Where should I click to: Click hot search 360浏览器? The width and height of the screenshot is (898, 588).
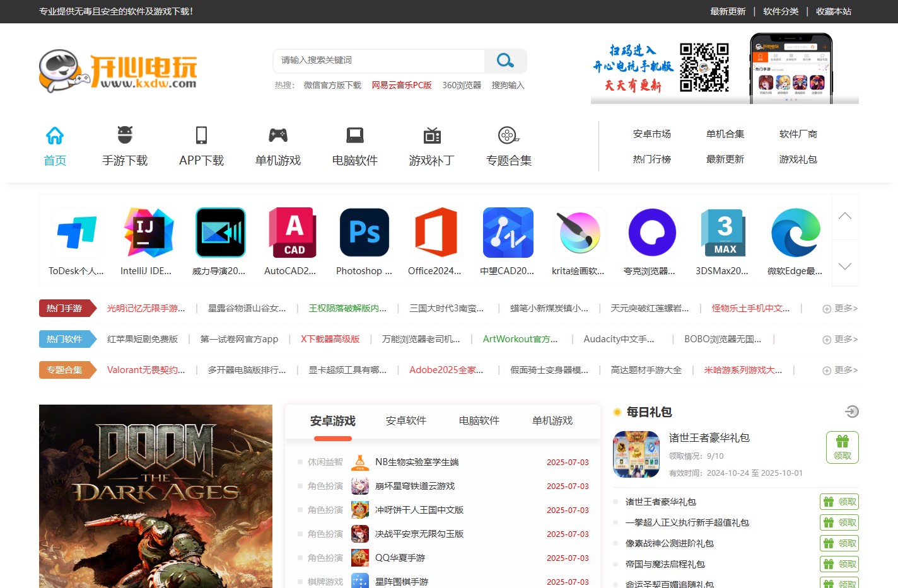point(462,85)
